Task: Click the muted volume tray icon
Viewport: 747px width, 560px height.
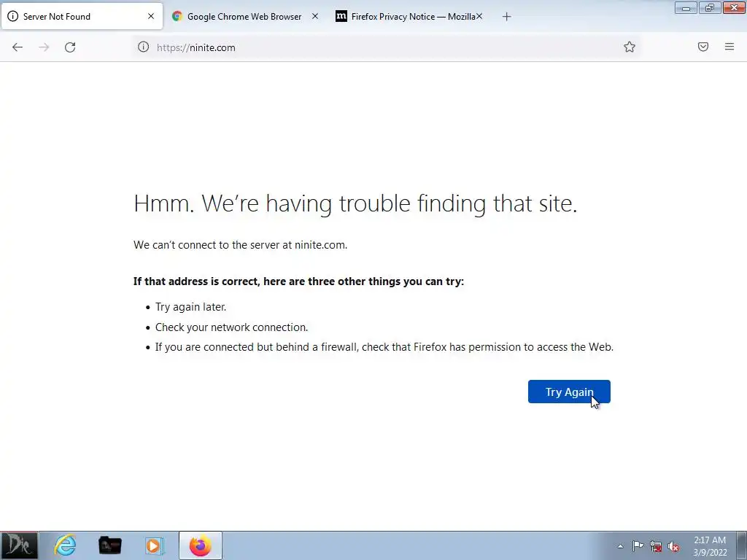Action: pos(673,547)
